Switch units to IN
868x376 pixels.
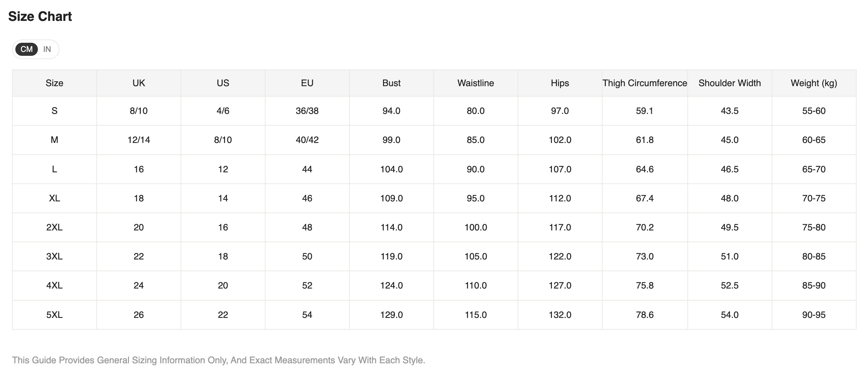[47, 49]
